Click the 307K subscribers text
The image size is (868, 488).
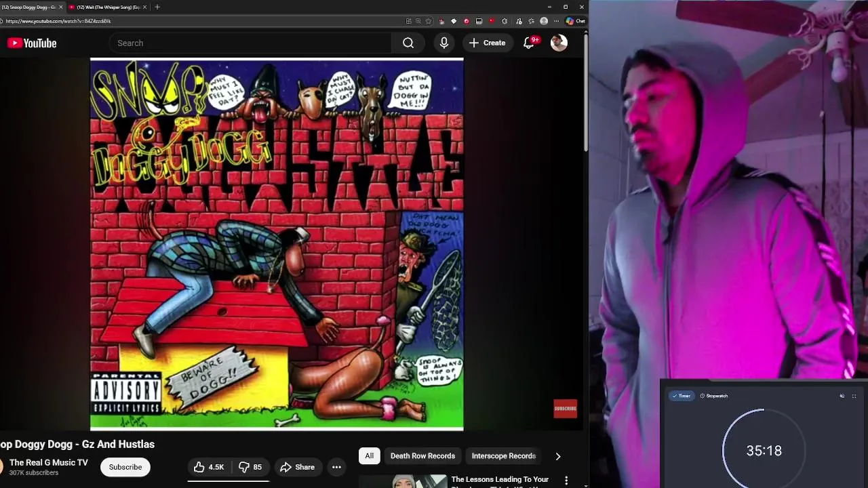[34, 473]
